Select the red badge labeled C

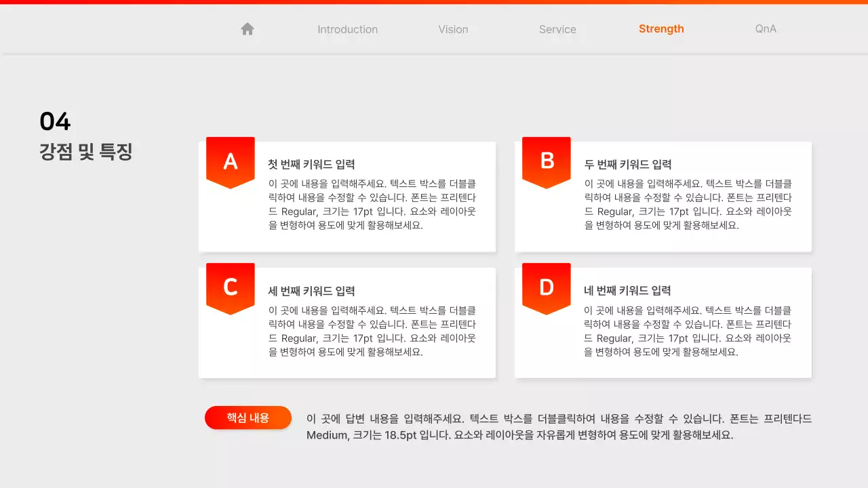(x=230, y=287)
